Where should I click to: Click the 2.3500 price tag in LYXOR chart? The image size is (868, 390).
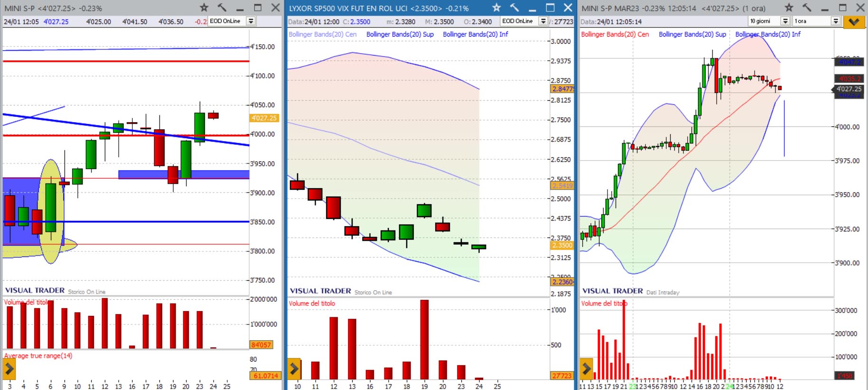(562, 245)
